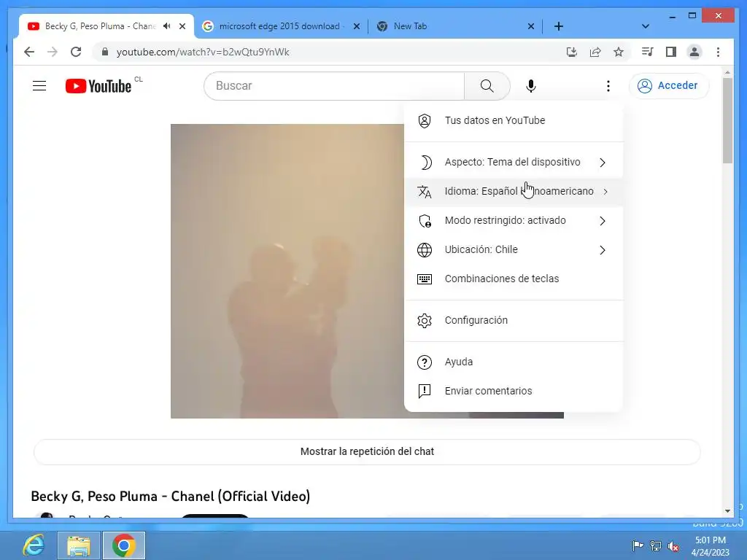Open network tray icon
747x560 pixels.
[656, 545]
